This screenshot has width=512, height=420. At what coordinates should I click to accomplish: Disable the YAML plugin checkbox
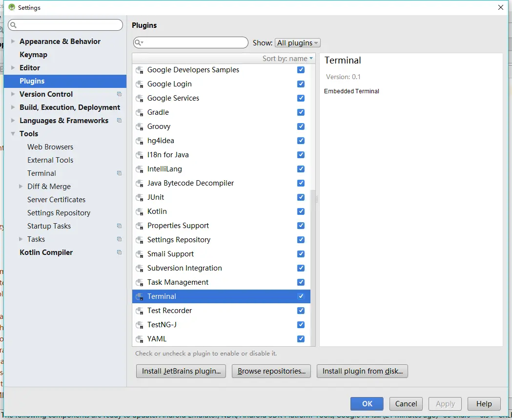pyautogui.click(x=301, y=339)
